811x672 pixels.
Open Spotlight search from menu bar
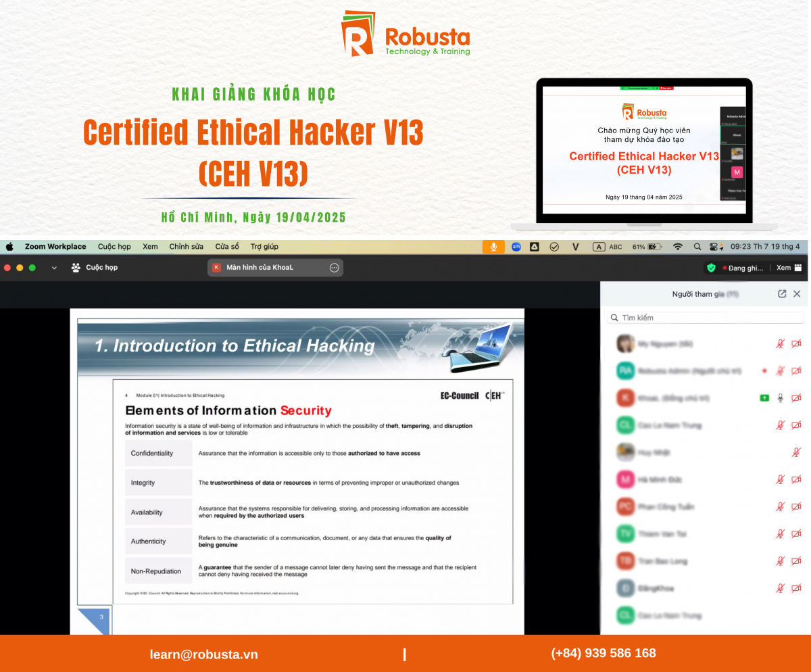[697, 247]
